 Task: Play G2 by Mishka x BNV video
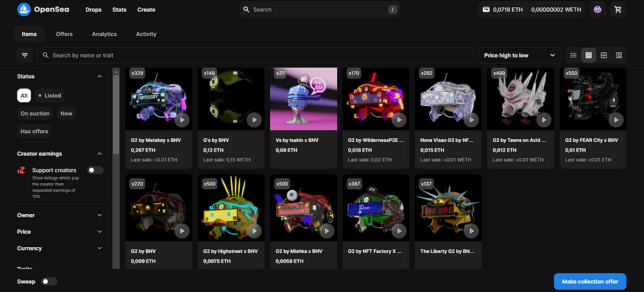327,231
